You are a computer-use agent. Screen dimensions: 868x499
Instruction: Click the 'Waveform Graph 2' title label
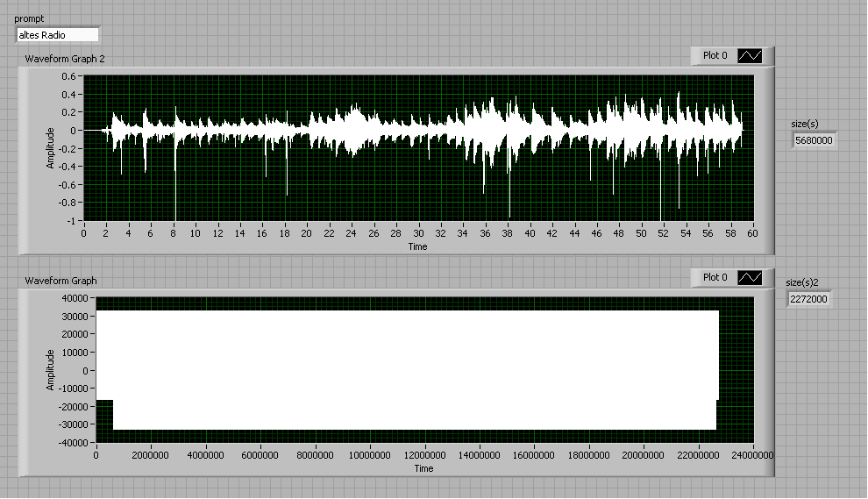tap(65, 59)
